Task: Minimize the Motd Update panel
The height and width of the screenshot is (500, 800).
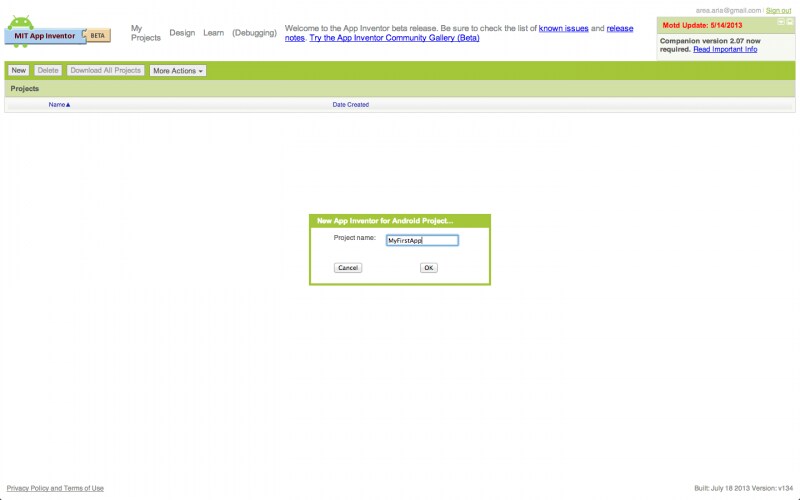Action: [780, 23]
